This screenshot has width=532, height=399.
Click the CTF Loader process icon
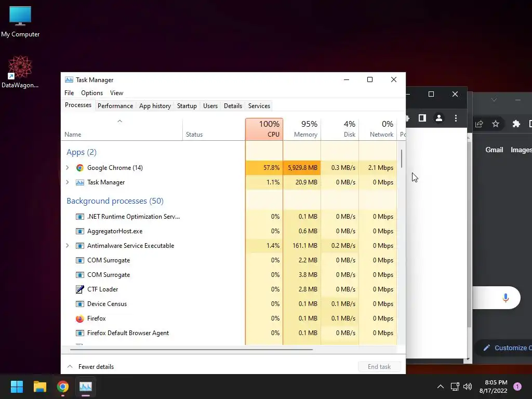tap(79, 289)
